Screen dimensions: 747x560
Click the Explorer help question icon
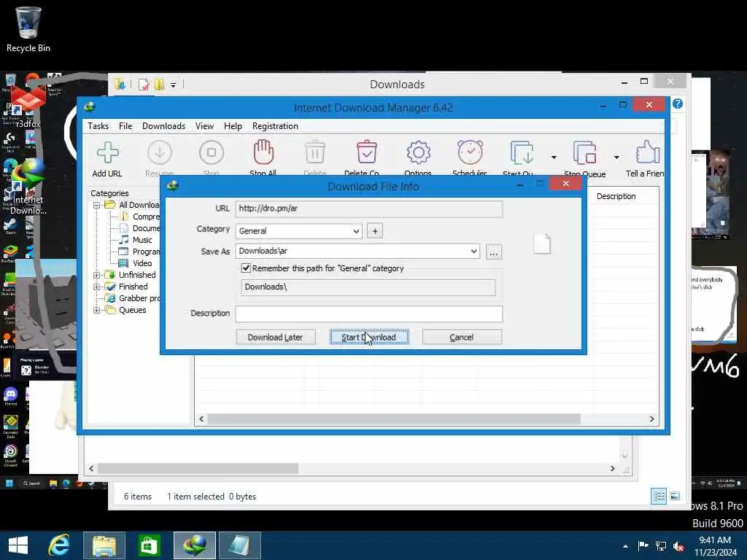pos(678,104)
